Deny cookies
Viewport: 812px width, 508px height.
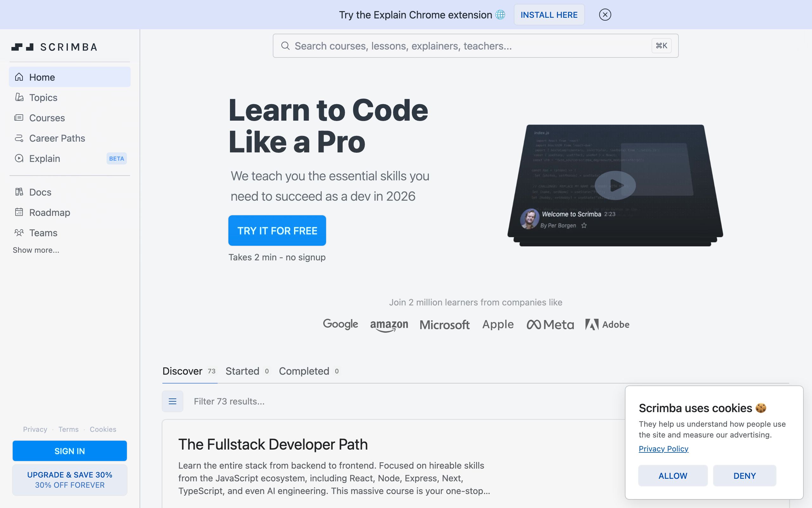(744, 476)
